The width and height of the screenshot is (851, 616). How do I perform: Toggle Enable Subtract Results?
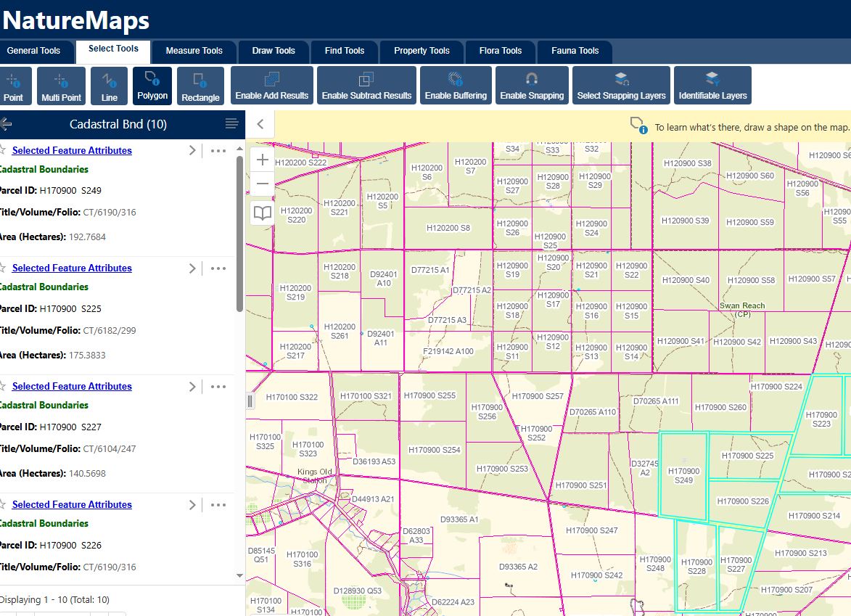[367, 85]
